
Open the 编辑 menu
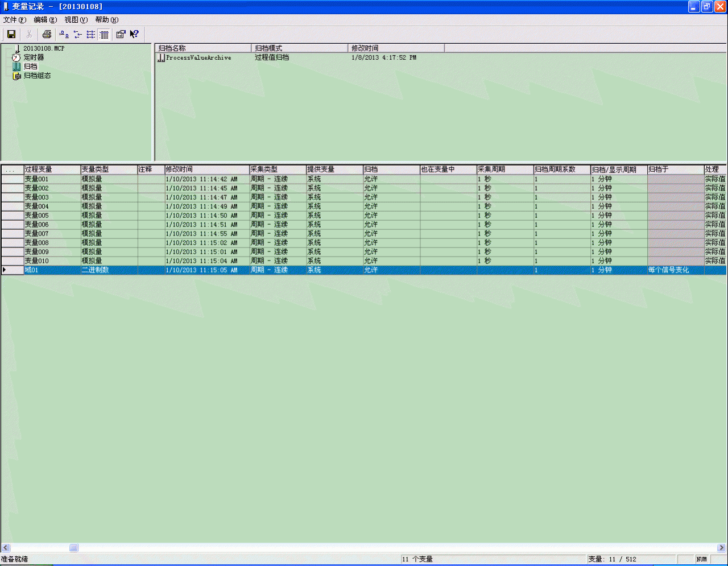pyautogui.click(x=45, y=20)
